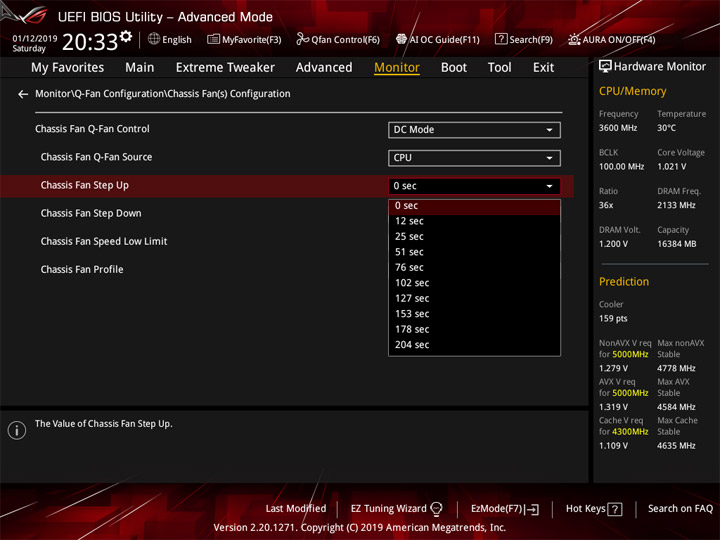Screen dimensions: 720x540
Task: Click Search on FAQ link
Action: coord(680,509)
